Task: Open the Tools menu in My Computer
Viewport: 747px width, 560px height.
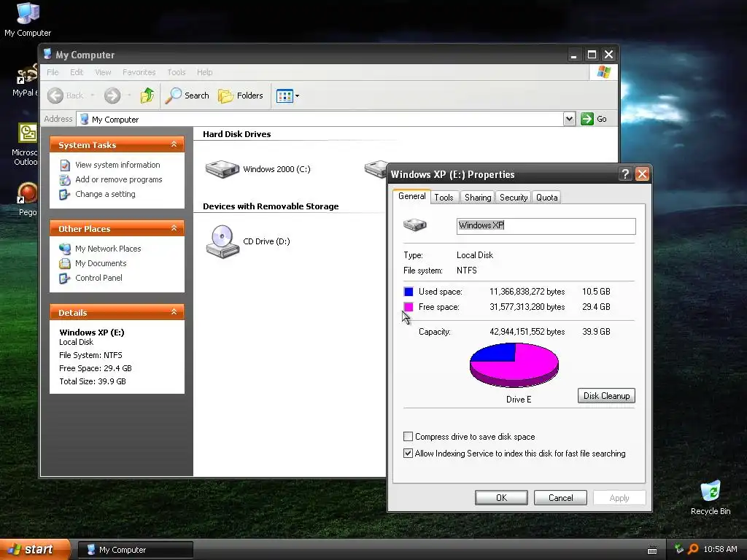Action: point(177,72)
